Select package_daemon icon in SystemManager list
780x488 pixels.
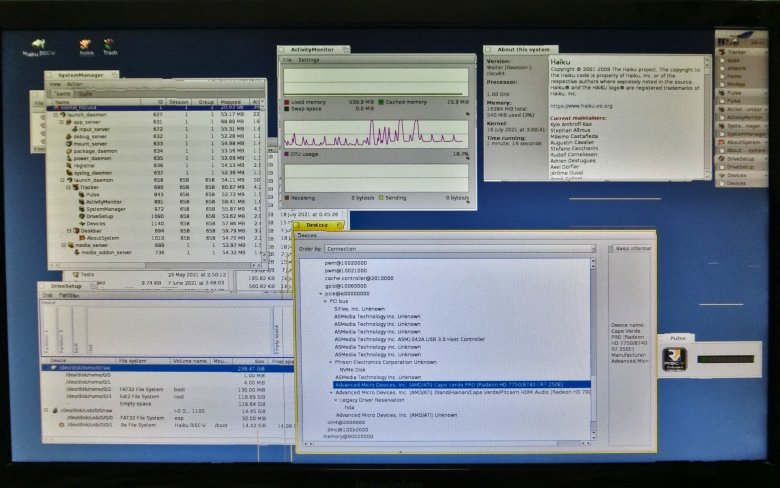click(69, 151)
